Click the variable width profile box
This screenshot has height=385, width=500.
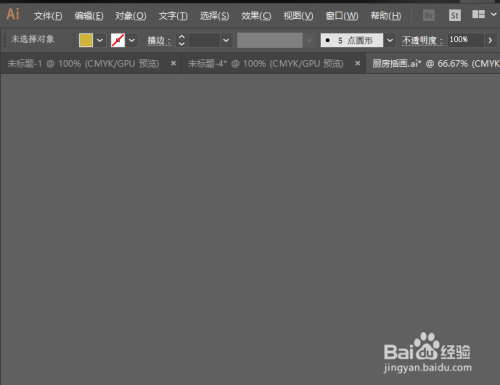[x=270, y=40]
